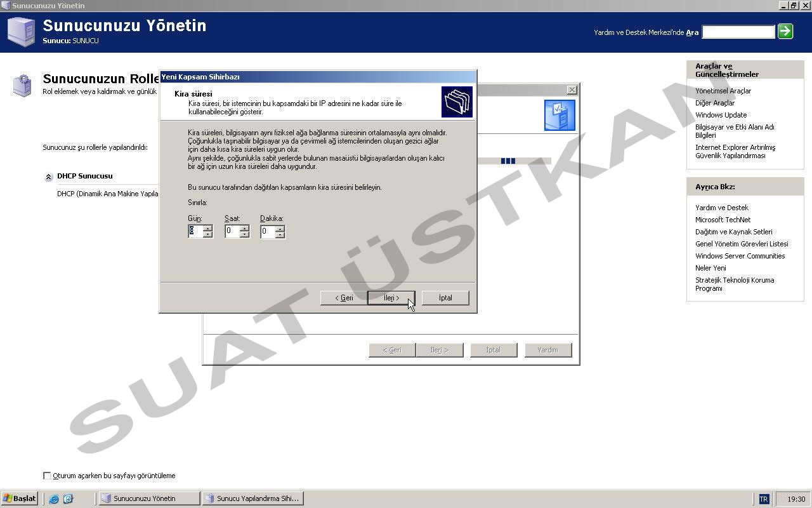Click the configuration wizard checklist icon
Image resolution: width=812 pixels, height=508 pixels.
pos(560,115)
